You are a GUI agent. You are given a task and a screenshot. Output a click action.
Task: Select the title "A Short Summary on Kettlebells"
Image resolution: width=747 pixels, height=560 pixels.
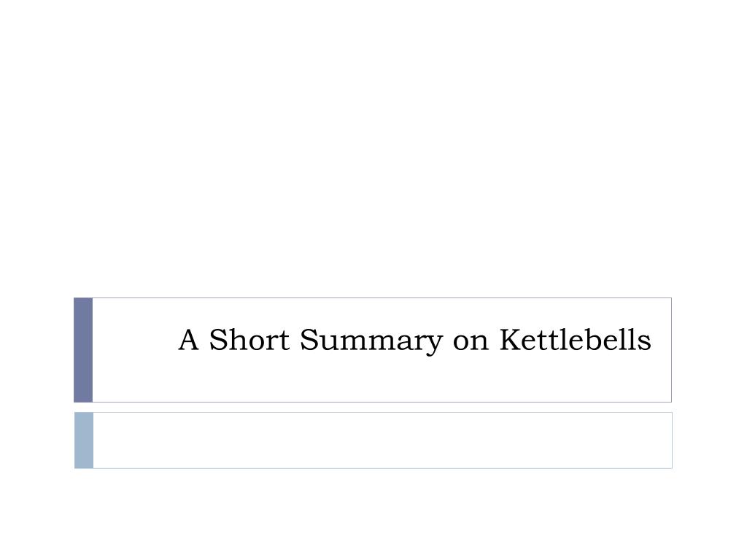[414, 340]
